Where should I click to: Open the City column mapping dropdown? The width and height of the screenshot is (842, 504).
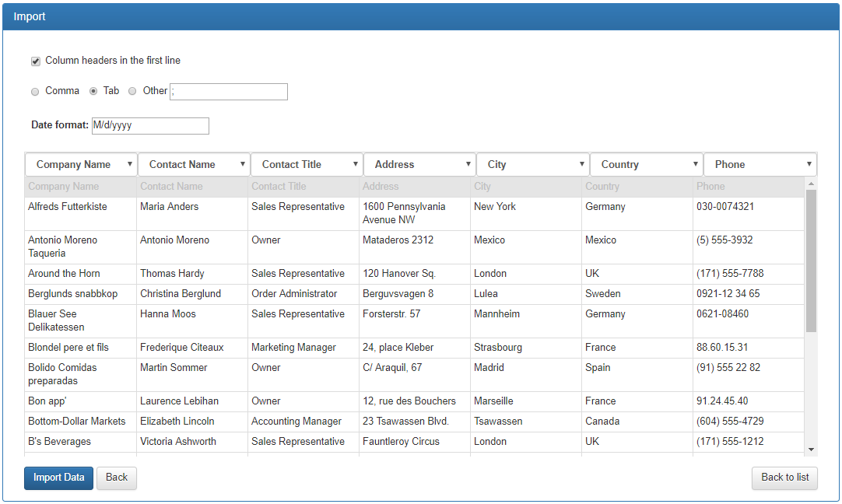click(581, 164)
